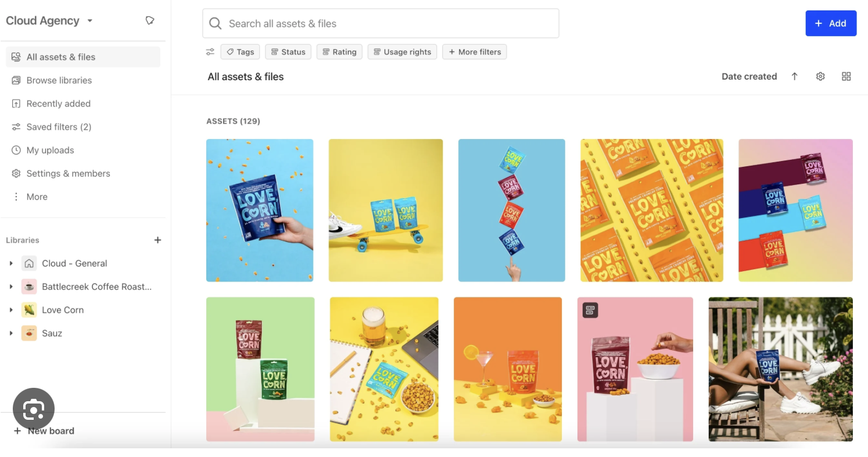Toggle sort direction arrow next to Date created
The width and height of the screenshot is (868, 457).
(x=794, y=76)
